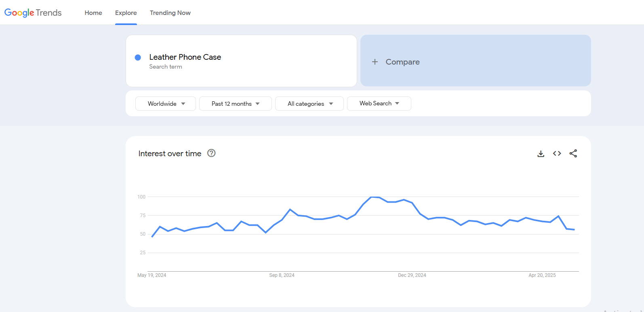This screenshot has height=312, width=644.
Task: Open help for Interest over time
Action: (211, 153)
